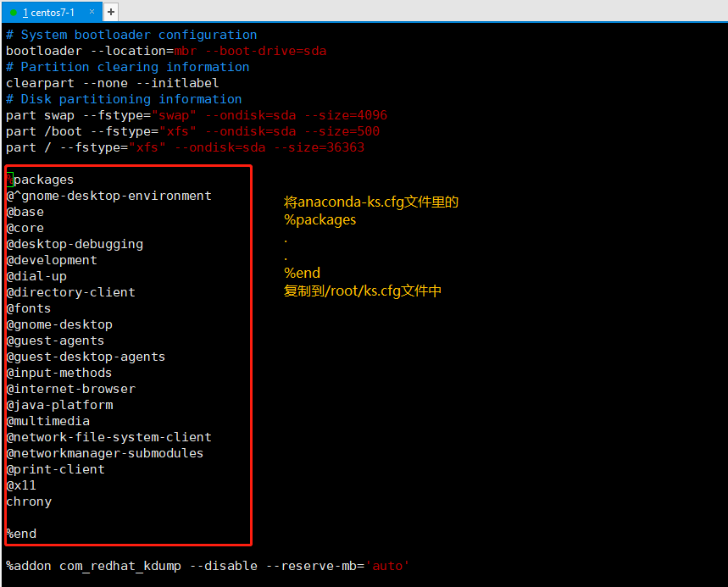The height and width of the screenshot is (587, 728).
Task: Open a new session tab with plus button
Action: coord(111,12)
